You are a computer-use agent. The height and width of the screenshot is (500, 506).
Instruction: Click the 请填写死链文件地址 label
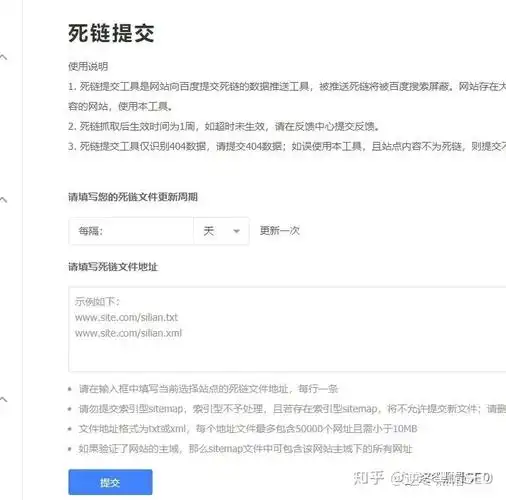(113, 267)
